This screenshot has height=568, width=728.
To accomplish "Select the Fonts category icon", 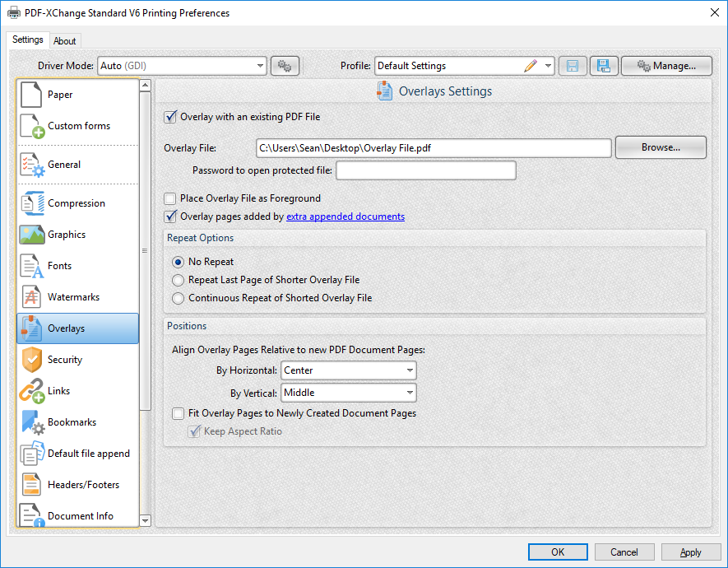I will pos(31,266).
